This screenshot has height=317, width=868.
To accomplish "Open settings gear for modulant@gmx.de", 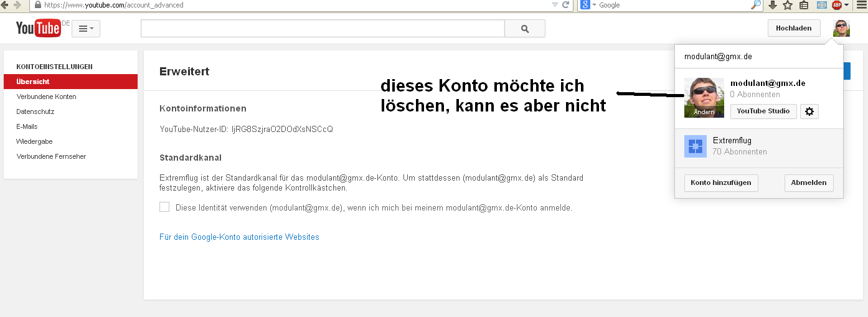I will click(x=809, y=111).
